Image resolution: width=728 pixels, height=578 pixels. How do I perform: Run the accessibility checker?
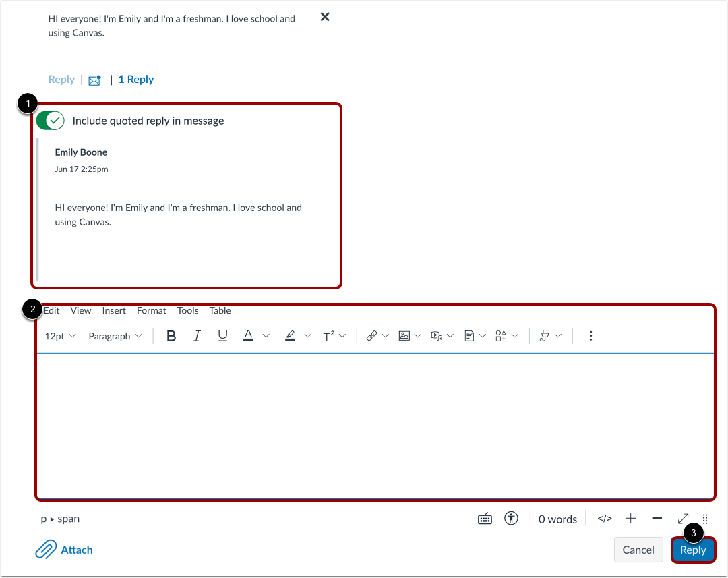click(x=511, y=519)
